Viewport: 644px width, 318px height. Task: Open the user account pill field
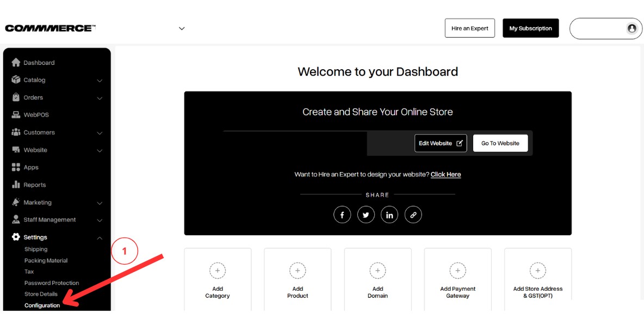click(606, 28)
